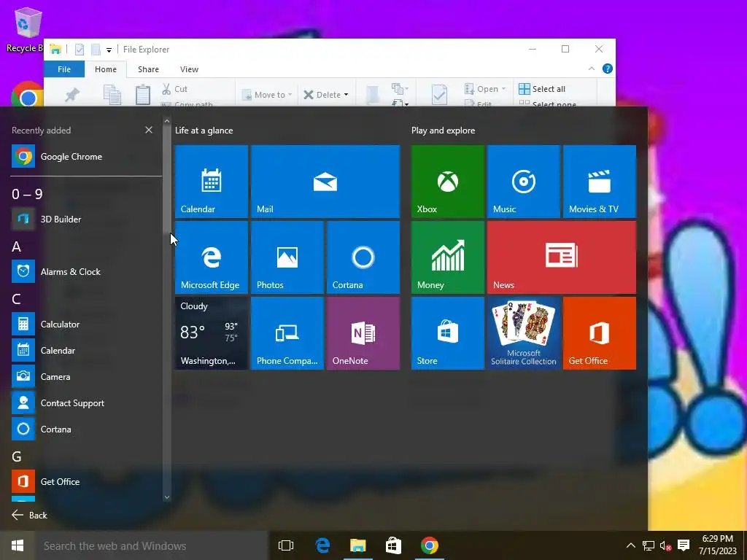Switch to Home tab in File Explorer

click(x=106, y=69)
